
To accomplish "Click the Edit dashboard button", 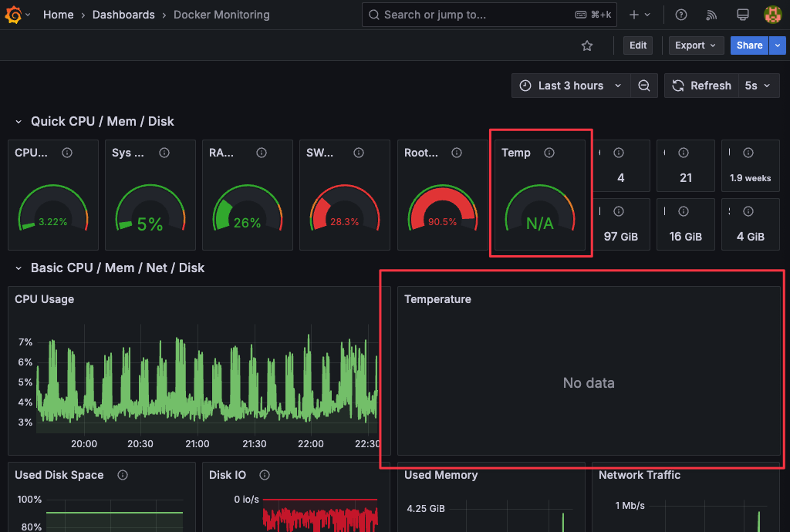I will tap(638, 45).
